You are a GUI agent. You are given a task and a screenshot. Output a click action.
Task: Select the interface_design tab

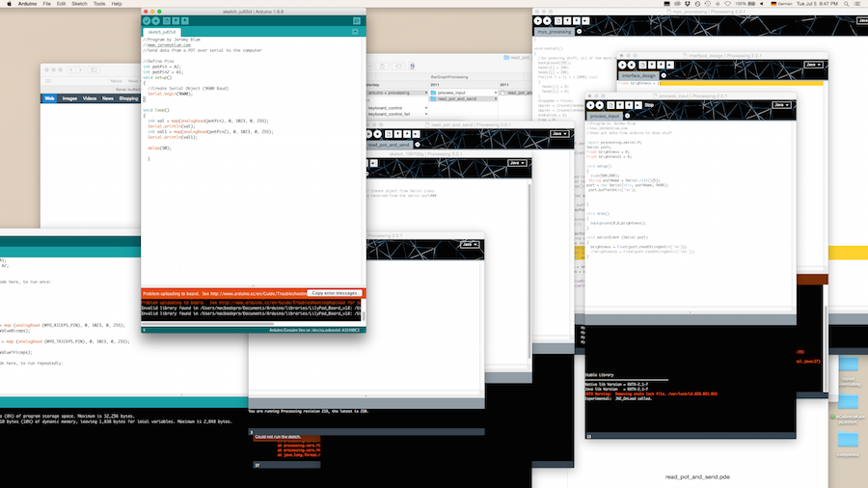tap(638, 76)
